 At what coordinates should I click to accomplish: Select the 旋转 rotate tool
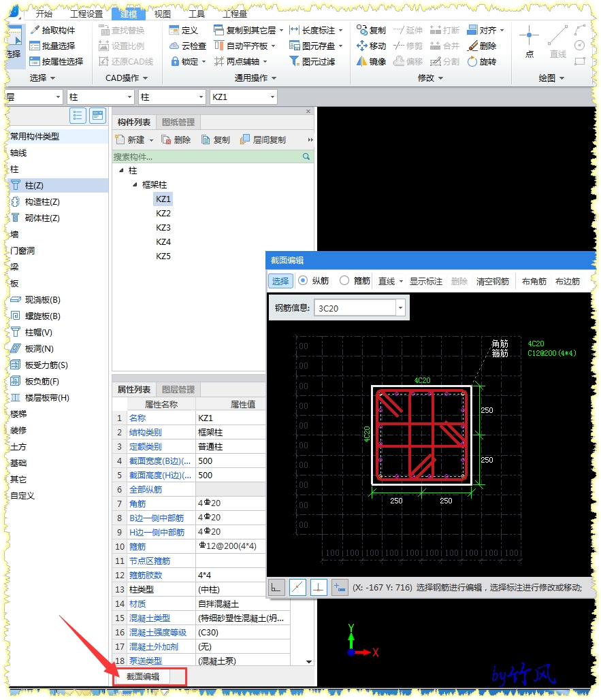coord(482,62)
